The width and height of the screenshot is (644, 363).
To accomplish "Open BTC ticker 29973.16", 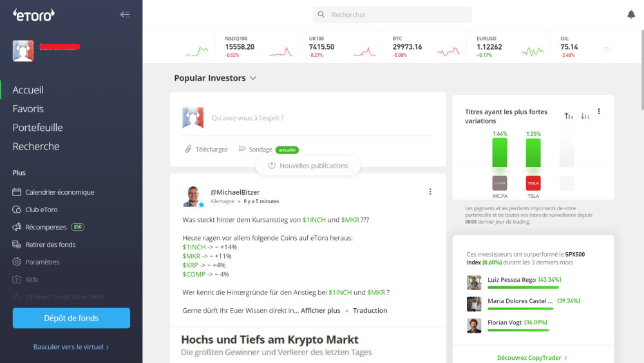I will coord(426,46).
